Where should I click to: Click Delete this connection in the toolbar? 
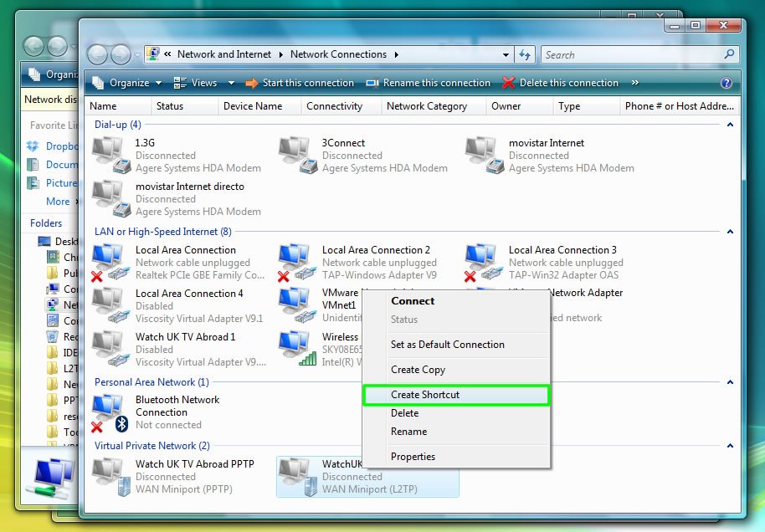[561, 83]
